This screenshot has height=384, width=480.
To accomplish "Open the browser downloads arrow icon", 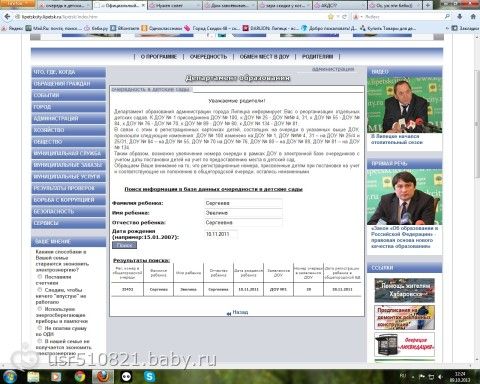I will click(460, 16).
